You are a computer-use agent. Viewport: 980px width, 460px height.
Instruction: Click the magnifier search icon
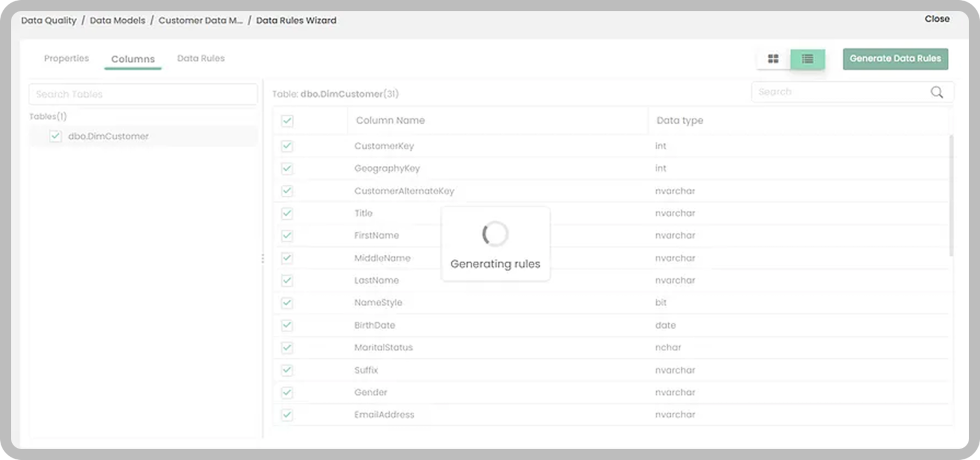click(x=937, y=92)
